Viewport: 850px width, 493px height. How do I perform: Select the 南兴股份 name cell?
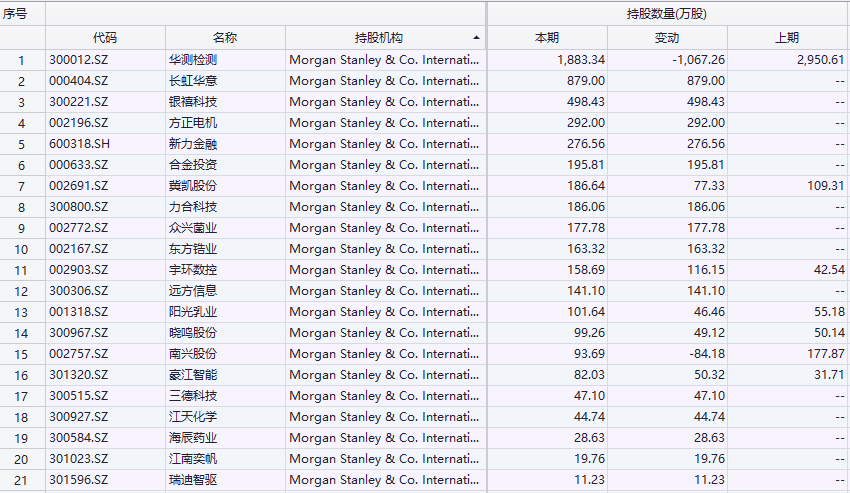coord(193,354)
